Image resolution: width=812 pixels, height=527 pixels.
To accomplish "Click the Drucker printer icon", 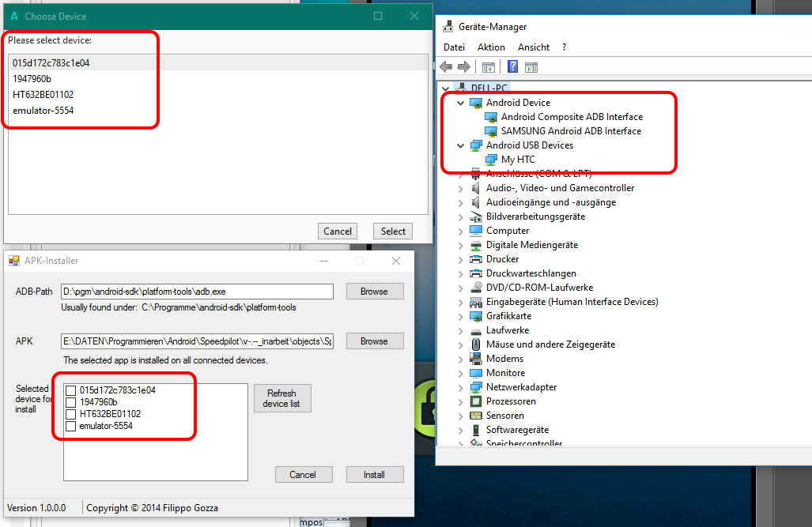I will tap(478, 258).
